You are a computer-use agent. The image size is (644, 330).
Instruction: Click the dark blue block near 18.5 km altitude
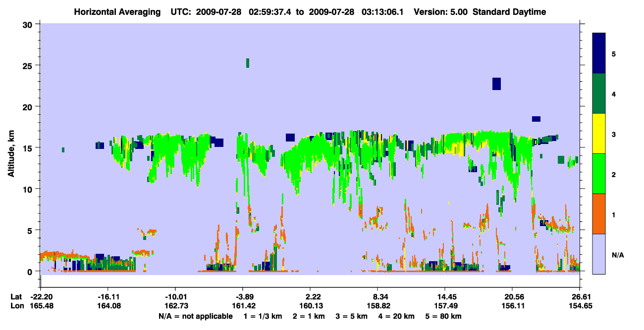[x=536, y=119]
